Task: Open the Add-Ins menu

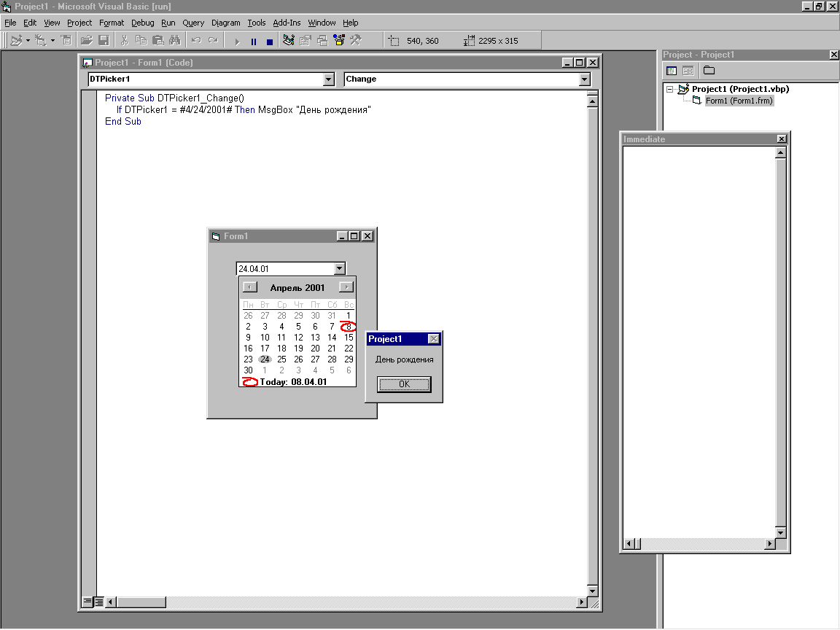Action: pyautogui.click(x=287, y=23)
